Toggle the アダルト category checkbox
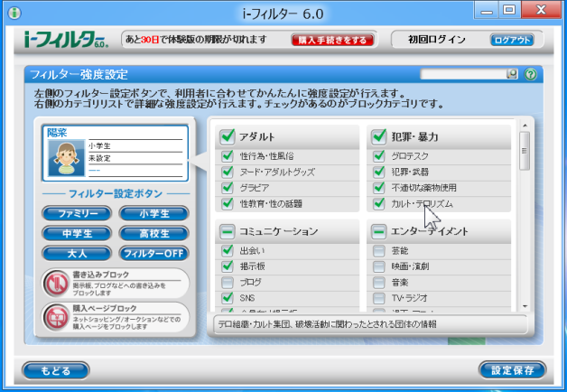The image size is (567, 392). [228, 136]
